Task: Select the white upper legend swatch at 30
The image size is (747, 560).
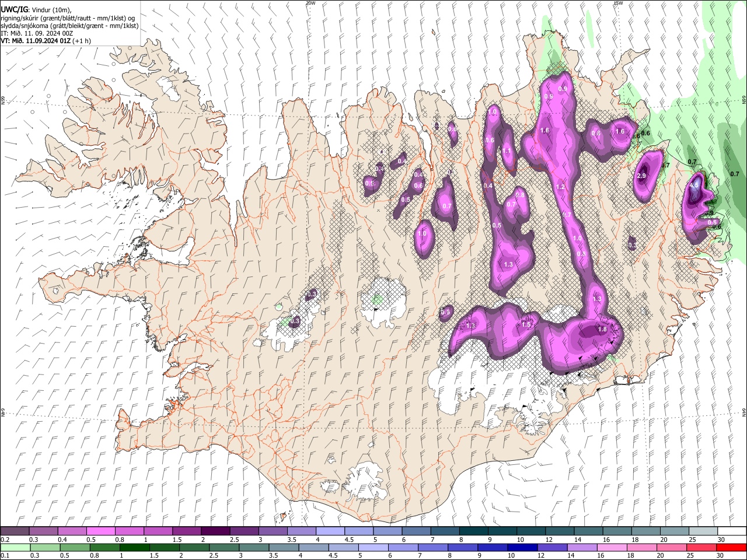Action: click(x=732, y=531)
